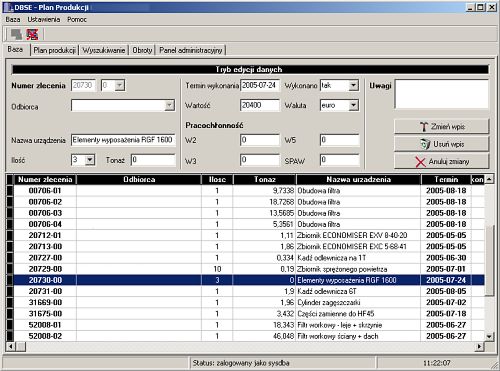500x371 pixels.
Task: Click the table's vertical scrollbar up arrow
Action: pyautogui.click(x=489, y=179)
